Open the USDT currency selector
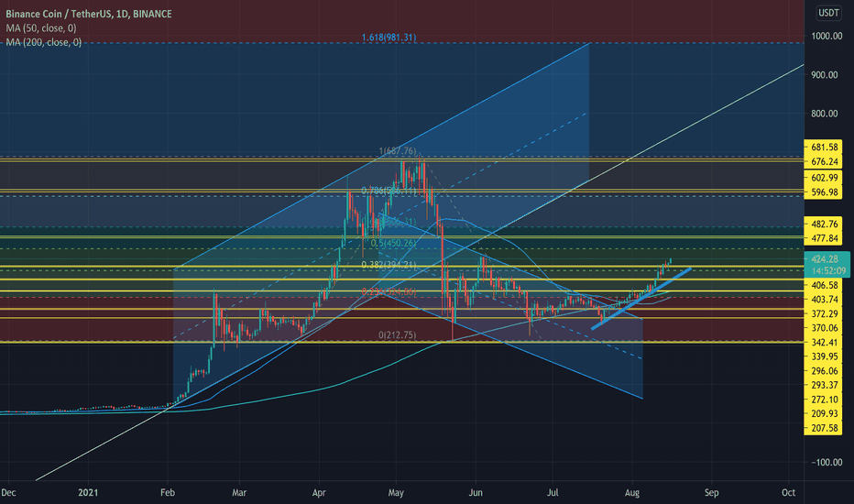 tap(828, 13)
